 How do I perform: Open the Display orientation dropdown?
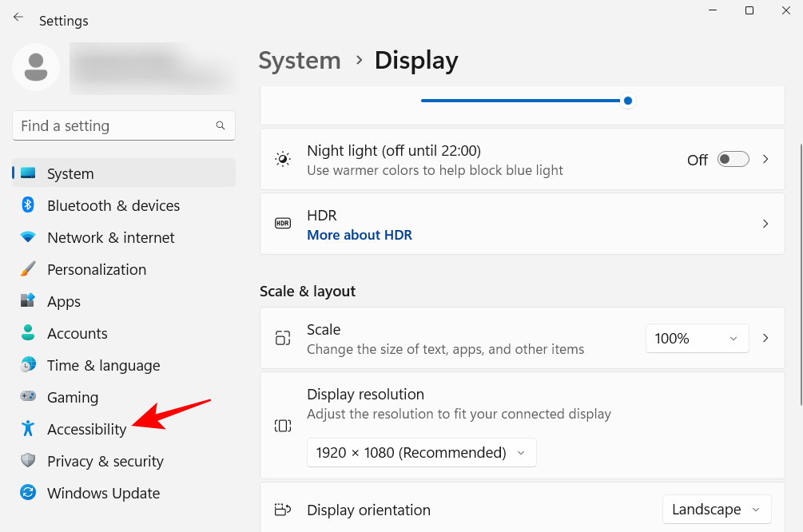point(716,509)
